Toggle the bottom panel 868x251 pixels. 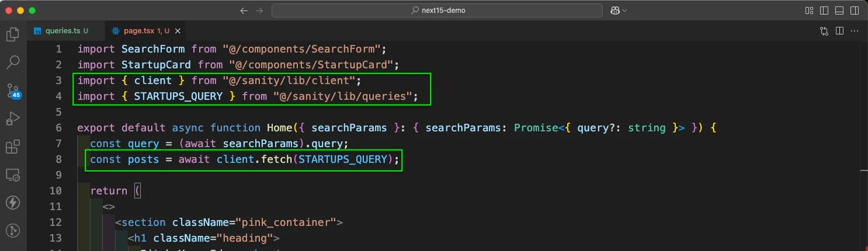click(x=839, y=11)
